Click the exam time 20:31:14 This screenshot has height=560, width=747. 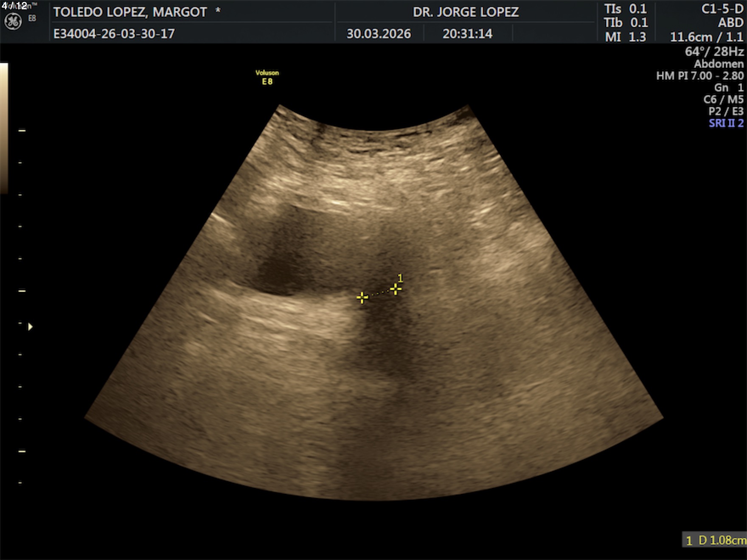point(467,34)
